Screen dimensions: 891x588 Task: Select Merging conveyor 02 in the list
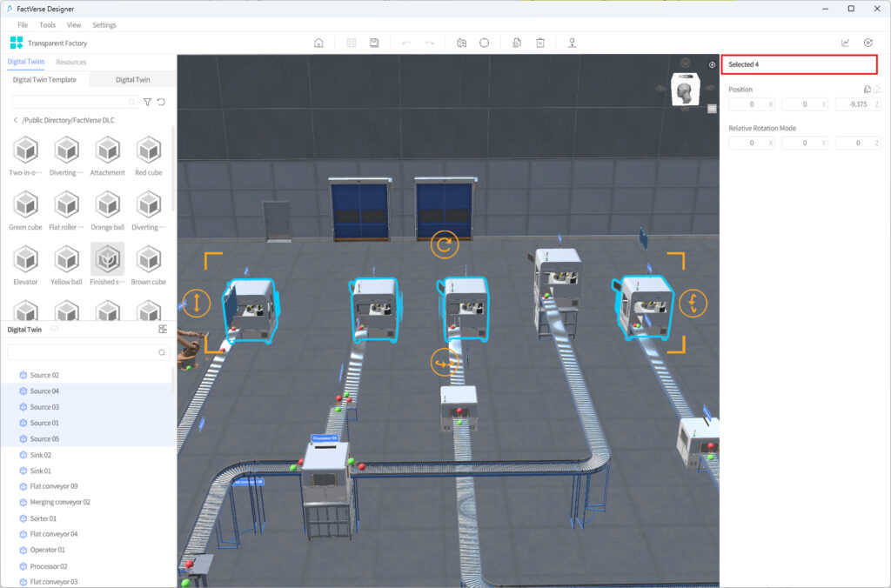(x=88, y=502)
